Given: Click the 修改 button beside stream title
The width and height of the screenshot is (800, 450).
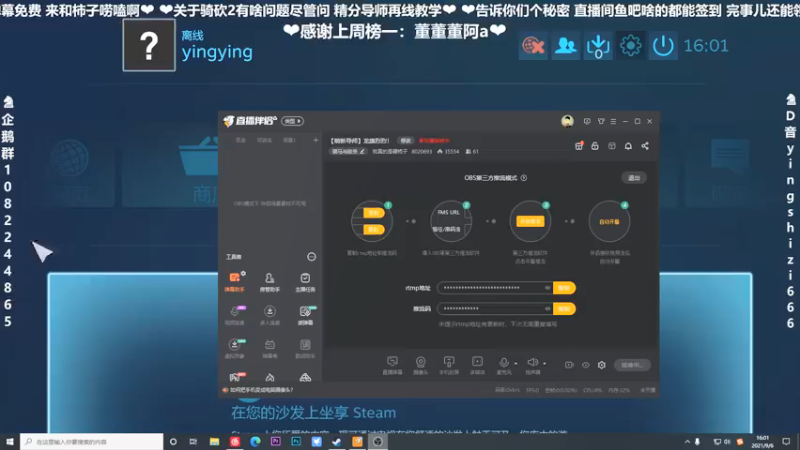Looking at the screenshot, I should tap(406, 140).
